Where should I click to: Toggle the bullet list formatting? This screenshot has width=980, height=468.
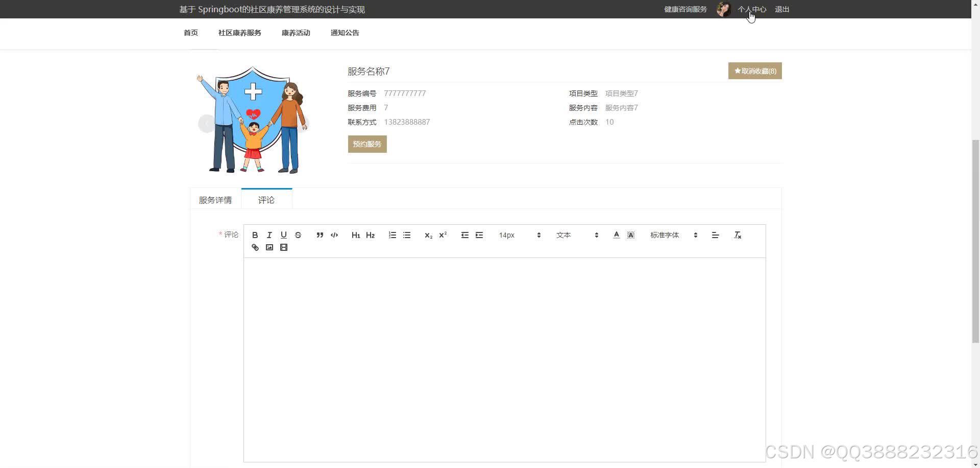407,235
